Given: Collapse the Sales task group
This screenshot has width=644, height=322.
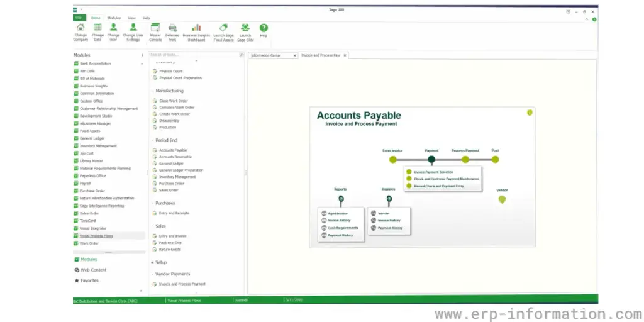Looking at the screenshot, I should [152, 226].
